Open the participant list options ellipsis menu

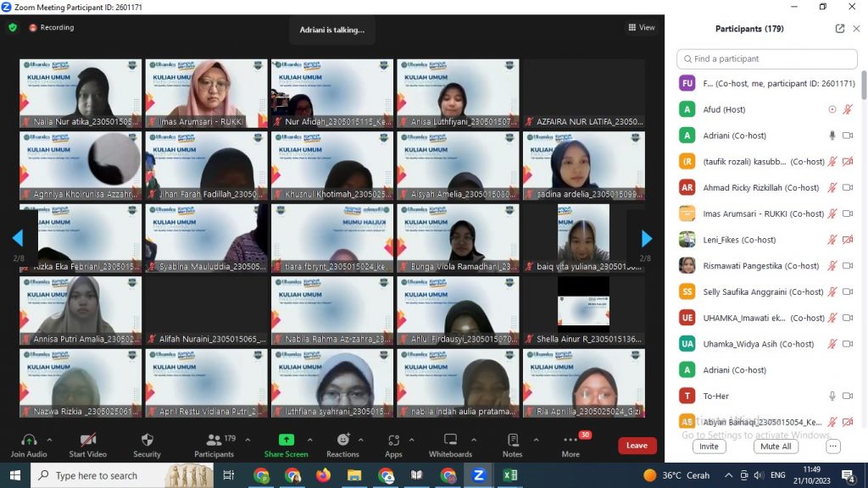pos(833,446)
